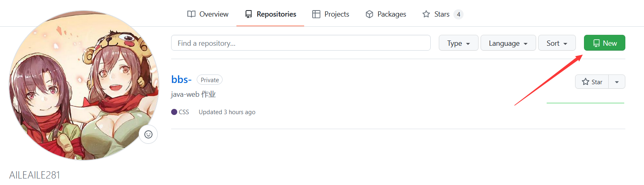Open the bbs- repository link
This screenshot has height=185, width=644.
pos(181,79)
